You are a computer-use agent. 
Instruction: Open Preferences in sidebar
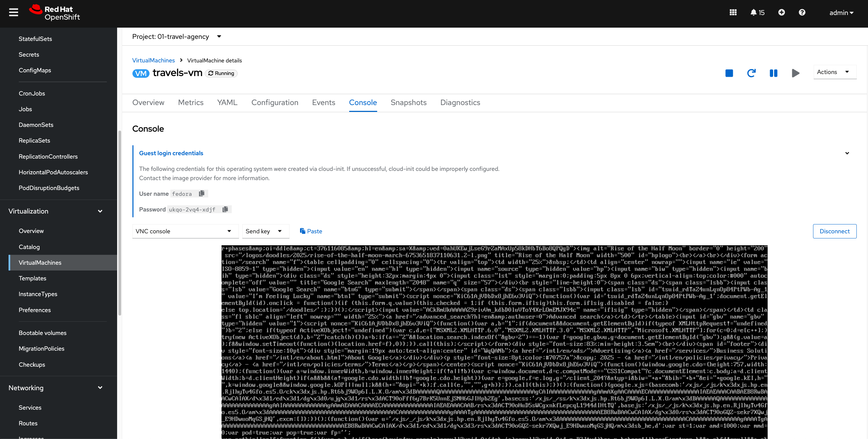34,310
